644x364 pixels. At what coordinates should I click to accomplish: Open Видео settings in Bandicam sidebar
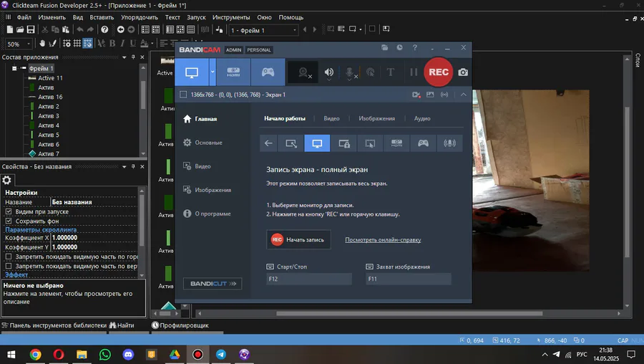197,166
